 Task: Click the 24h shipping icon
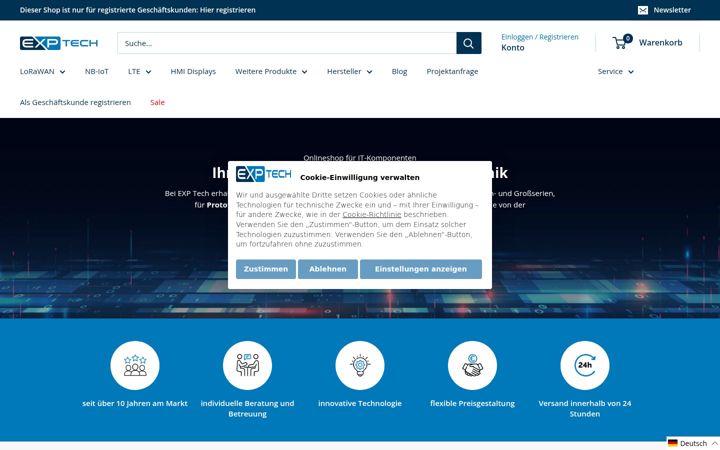(585, 366)
